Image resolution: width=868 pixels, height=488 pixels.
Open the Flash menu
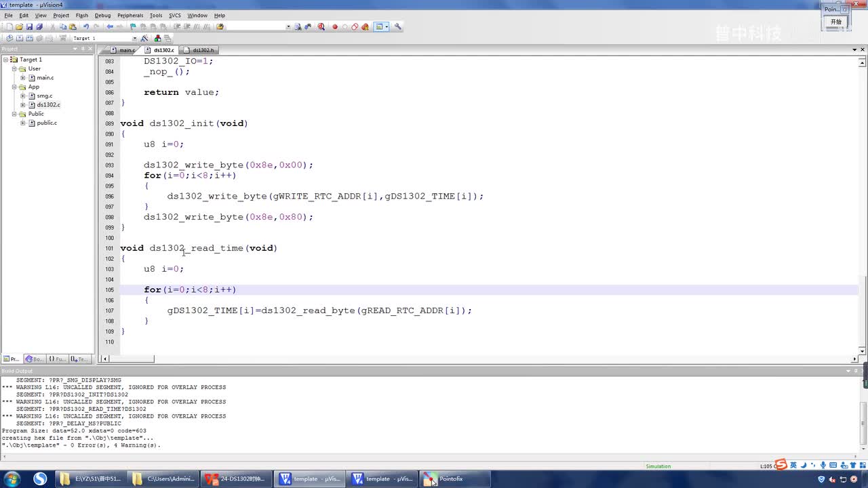(82, 16)
